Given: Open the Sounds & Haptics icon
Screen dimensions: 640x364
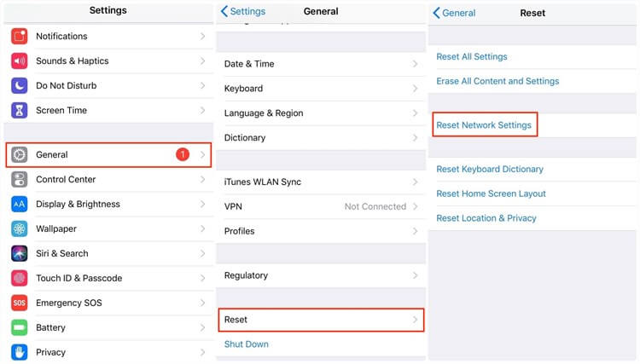Looking at the screenshot, I should tap(20, 61).
